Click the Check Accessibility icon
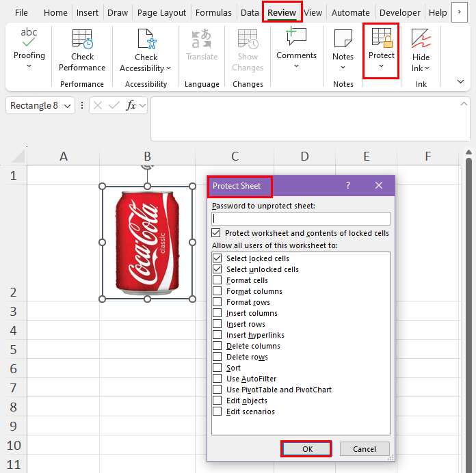This screenshot has height=473, width=476. point(147,39)
